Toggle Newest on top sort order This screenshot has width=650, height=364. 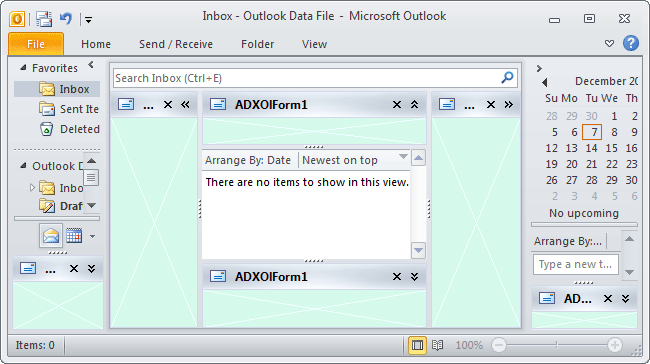tap(340, 160)
